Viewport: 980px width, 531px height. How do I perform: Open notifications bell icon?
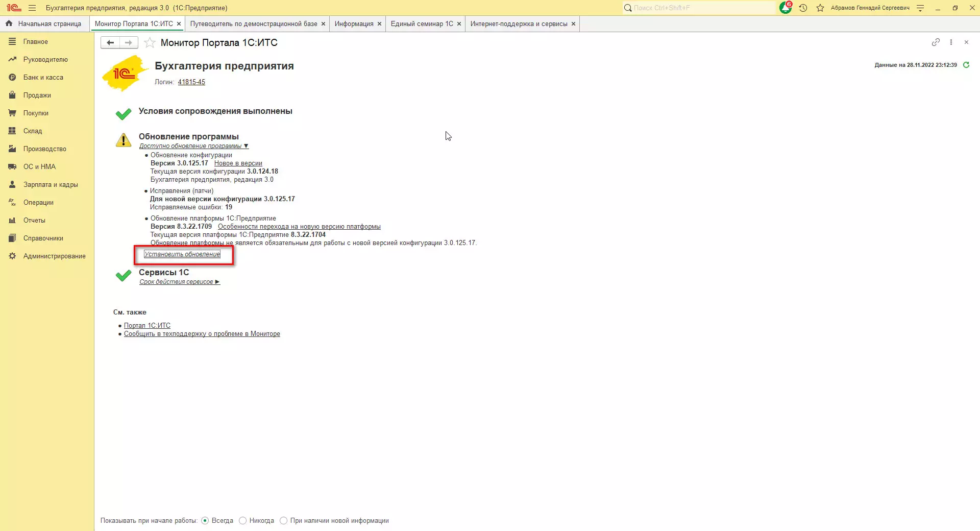[786, 8]
